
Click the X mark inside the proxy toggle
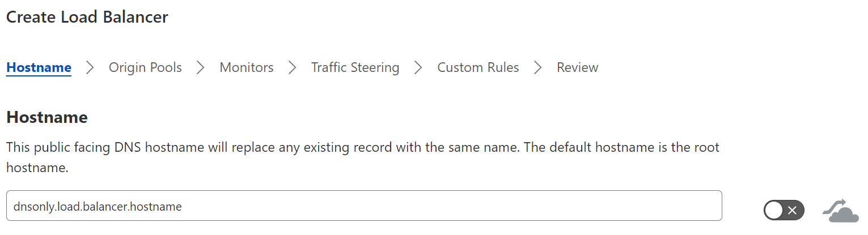point(793,211)
